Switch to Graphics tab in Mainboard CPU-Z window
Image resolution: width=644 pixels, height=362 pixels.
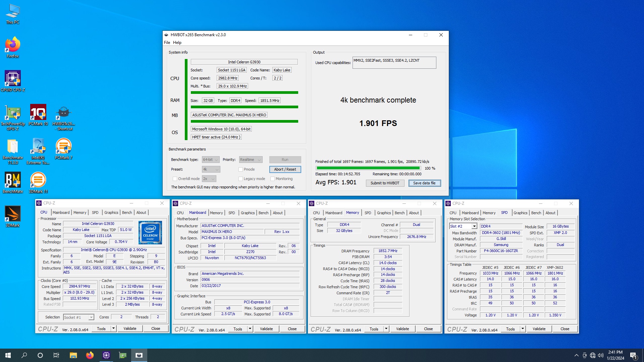click(x=248, y=213)
